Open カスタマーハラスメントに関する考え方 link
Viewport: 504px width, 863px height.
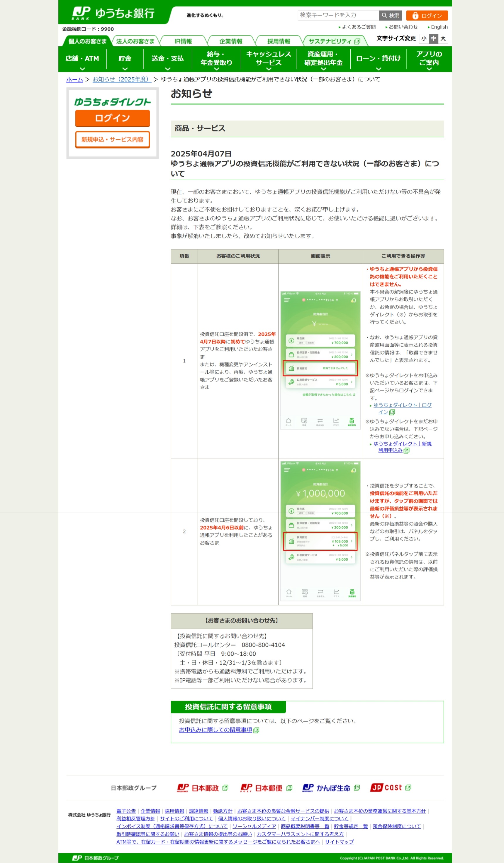pyautogui.click(x=300, y=834)
